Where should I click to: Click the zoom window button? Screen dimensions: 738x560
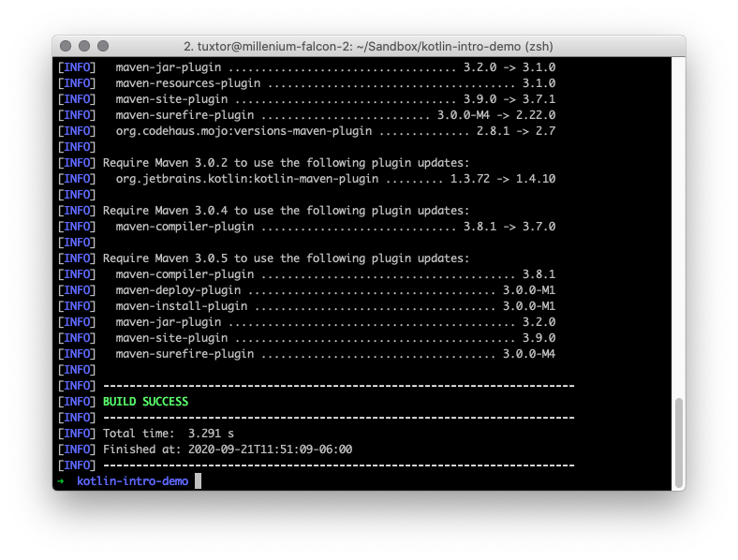coord(103,46)
